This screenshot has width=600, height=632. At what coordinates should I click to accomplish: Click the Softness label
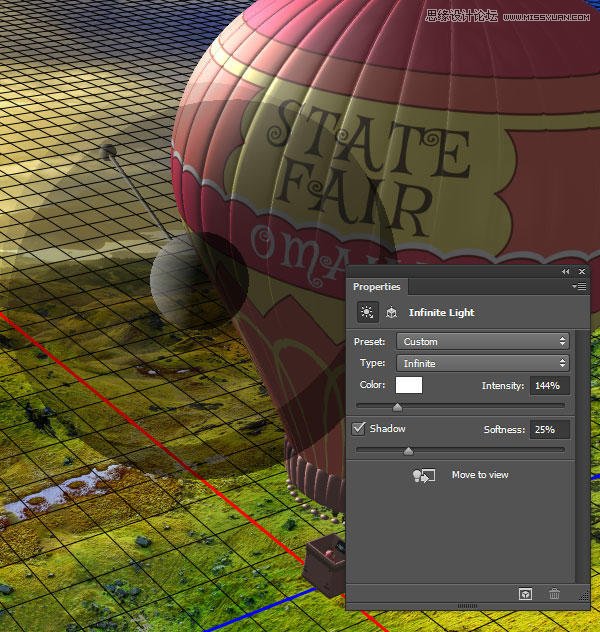coord(504,430)
